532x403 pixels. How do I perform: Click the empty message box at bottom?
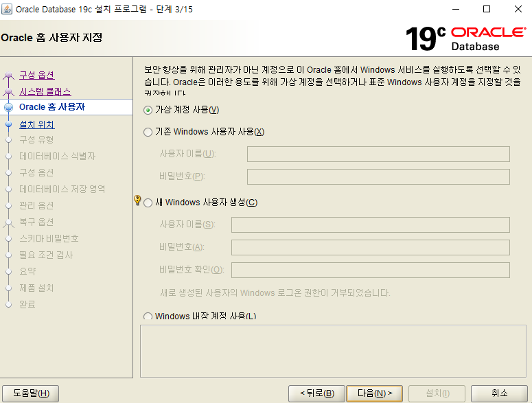tap(333, 351)
